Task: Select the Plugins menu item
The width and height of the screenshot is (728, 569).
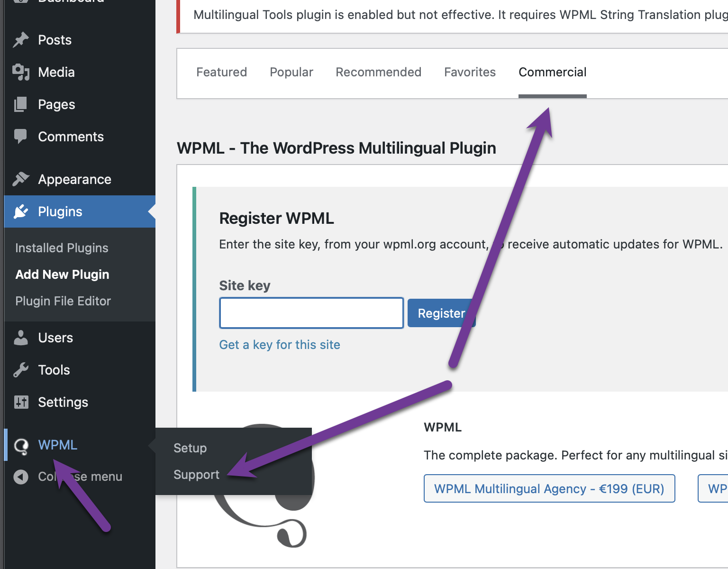Action: [x=80, y=211]
